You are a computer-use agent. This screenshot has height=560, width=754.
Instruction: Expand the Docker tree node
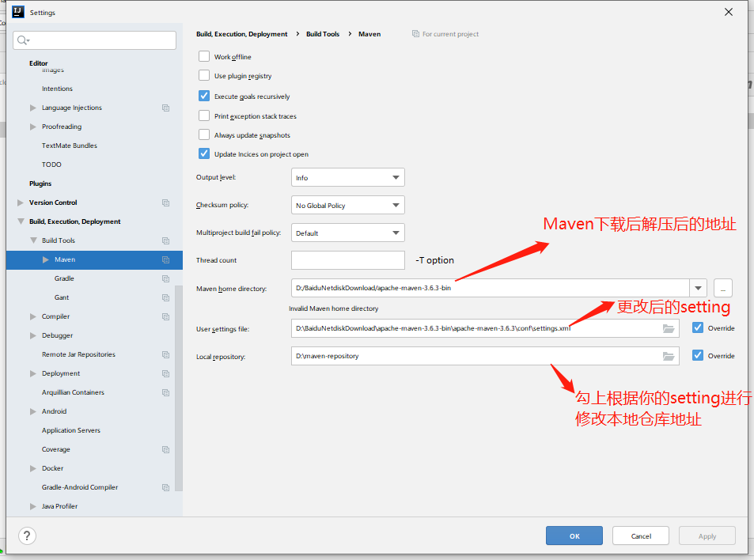tap(32, 468)
